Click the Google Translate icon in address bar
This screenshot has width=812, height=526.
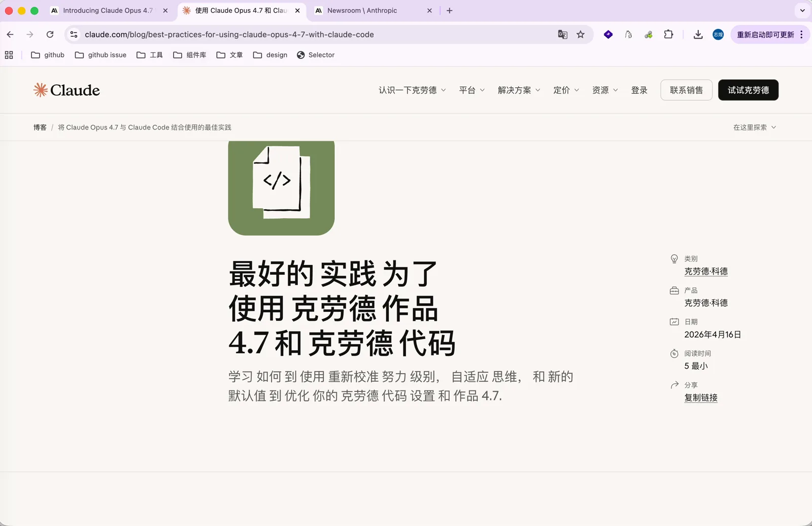coord(562,35)
